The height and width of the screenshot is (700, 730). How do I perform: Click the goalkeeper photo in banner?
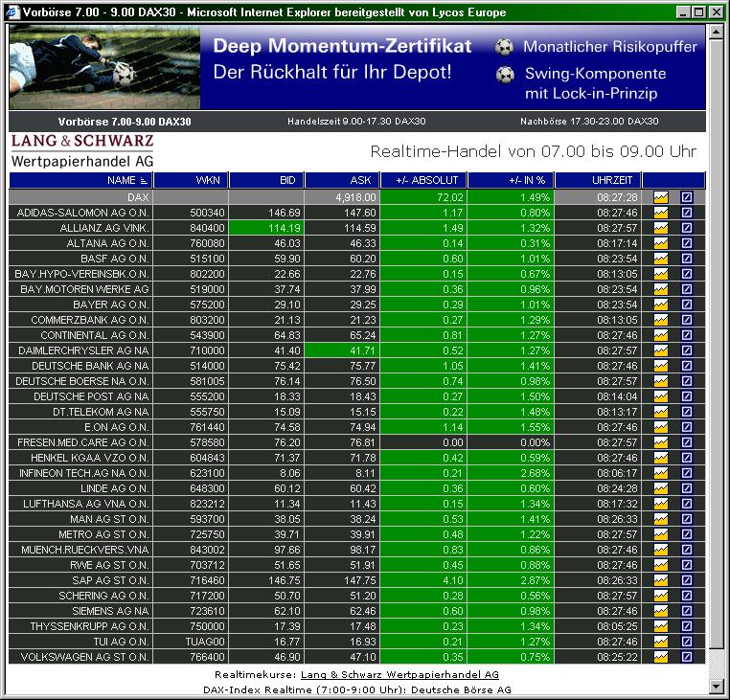point(104,67)
